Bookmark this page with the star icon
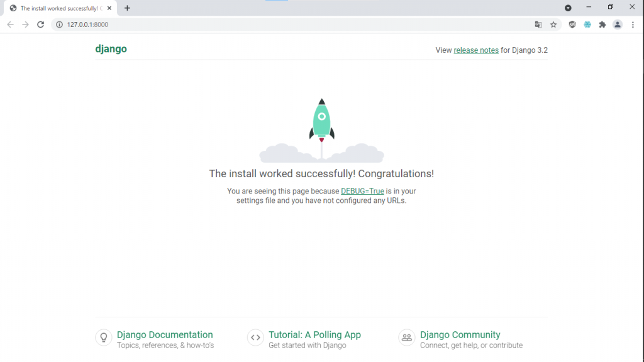The image size is (644, 362). (x=553, y=25)
